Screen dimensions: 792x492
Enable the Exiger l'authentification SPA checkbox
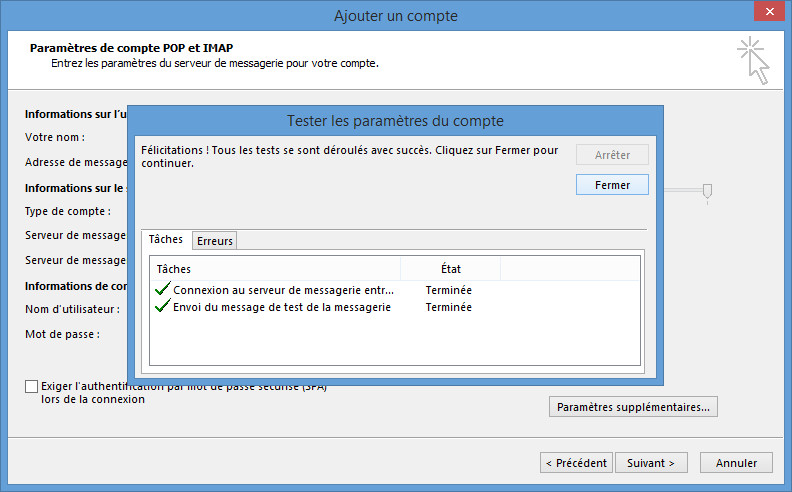pyautogui.click(x=32, y=386)
